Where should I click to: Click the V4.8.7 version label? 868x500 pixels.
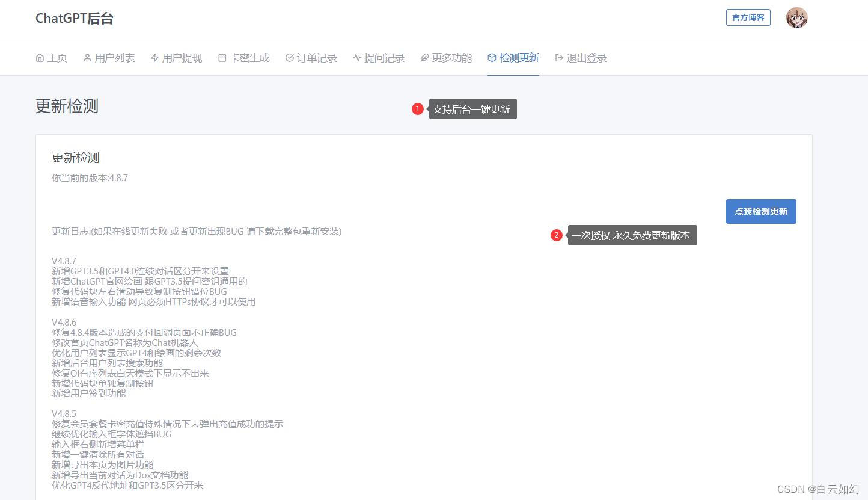(x=64, y=261)
